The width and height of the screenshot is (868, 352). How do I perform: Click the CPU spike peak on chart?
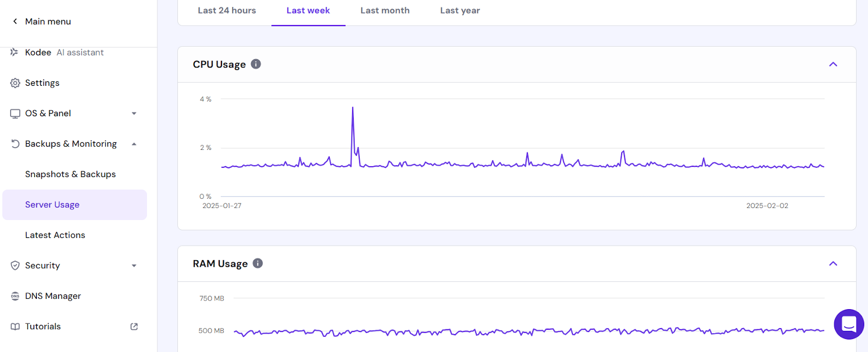[x=353, y=108]
